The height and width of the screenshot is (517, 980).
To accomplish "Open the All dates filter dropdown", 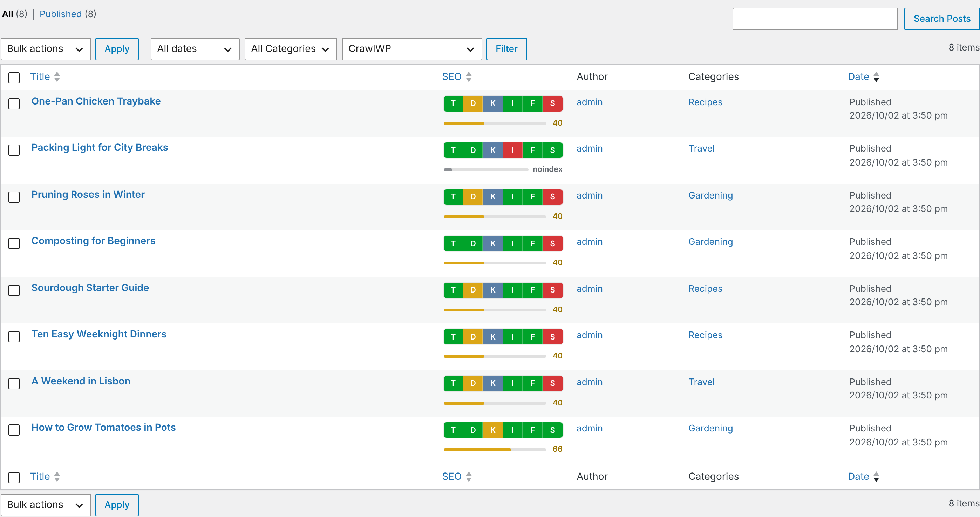I will 195,49.
